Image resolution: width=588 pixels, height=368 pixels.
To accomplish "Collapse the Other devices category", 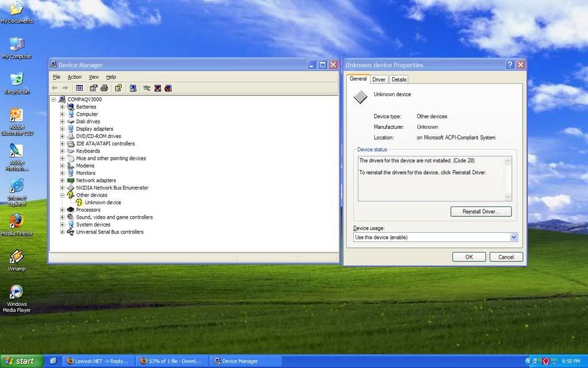I will 62,195.
